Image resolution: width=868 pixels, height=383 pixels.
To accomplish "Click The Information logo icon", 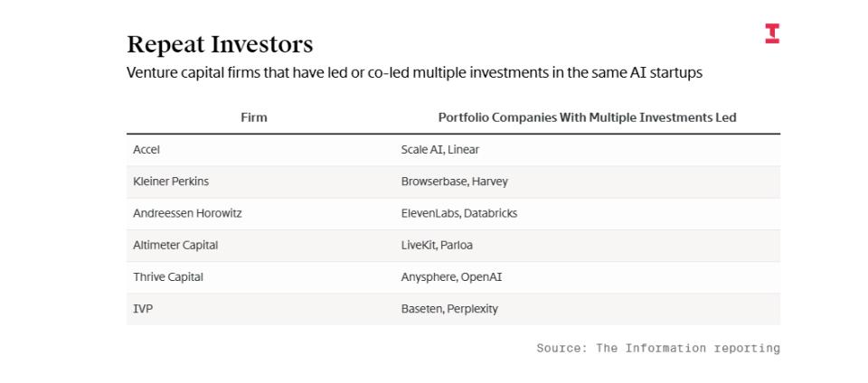I will pyautogui.click(x=771, y=33).
